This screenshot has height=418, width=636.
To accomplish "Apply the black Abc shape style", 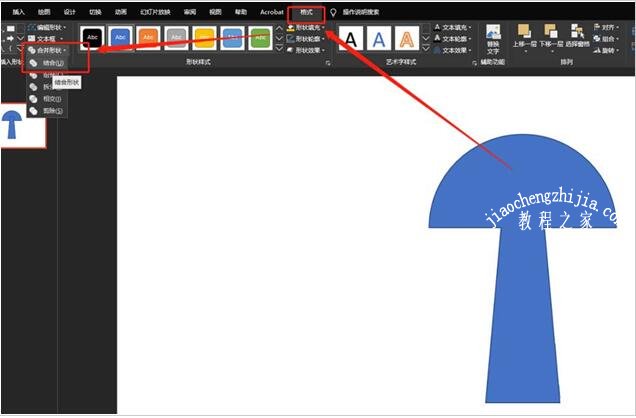I will (92, 38).
